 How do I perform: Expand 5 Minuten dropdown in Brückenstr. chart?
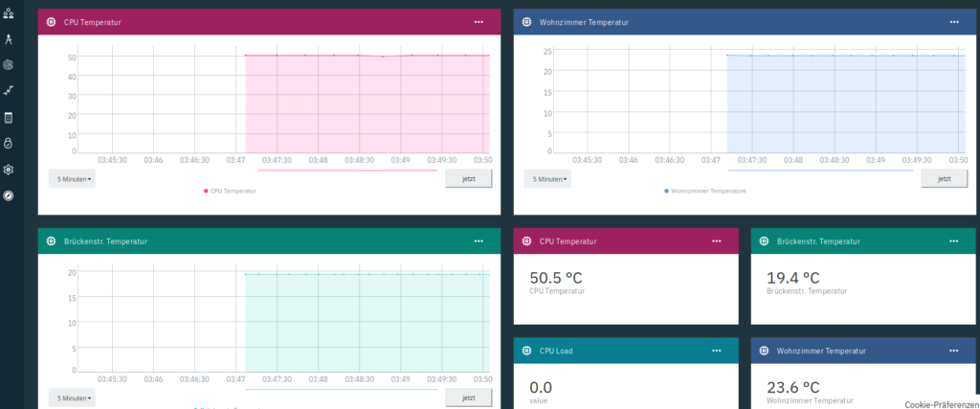click(x=73, y=398)
